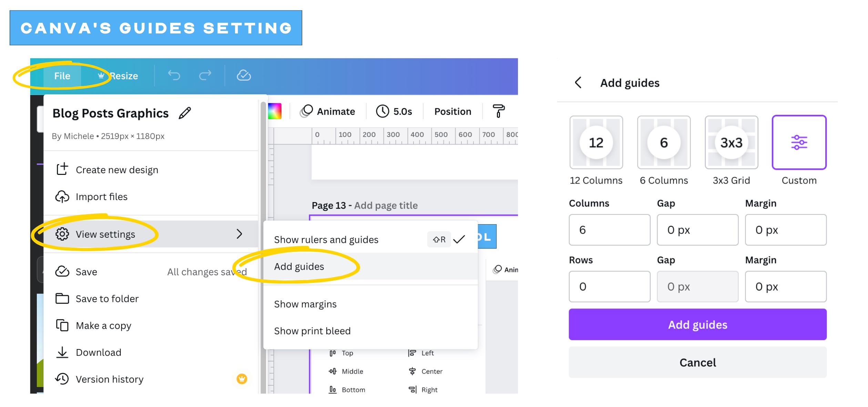Screen dimensions: 868x407
Task: Redo the last action
Action: coord(205,76)
